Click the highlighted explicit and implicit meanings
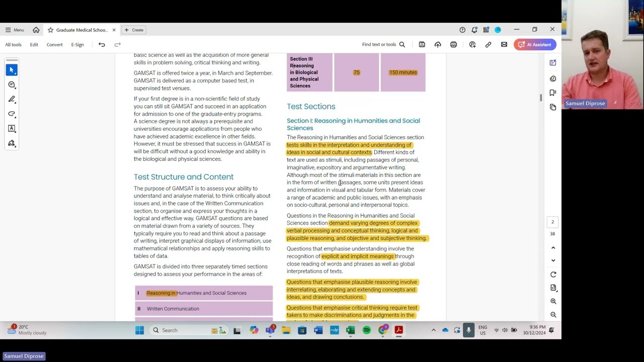 pos(358,256)
